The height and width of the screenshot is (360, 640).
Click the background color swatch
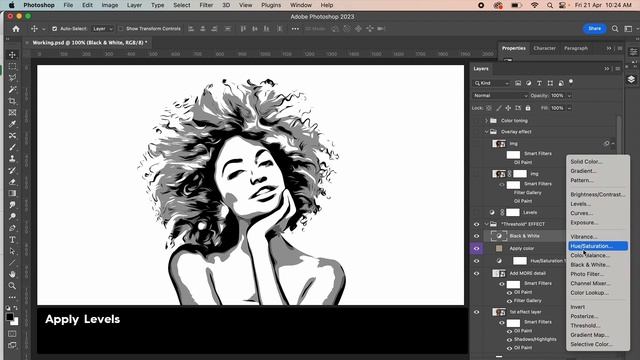(16, 322)
